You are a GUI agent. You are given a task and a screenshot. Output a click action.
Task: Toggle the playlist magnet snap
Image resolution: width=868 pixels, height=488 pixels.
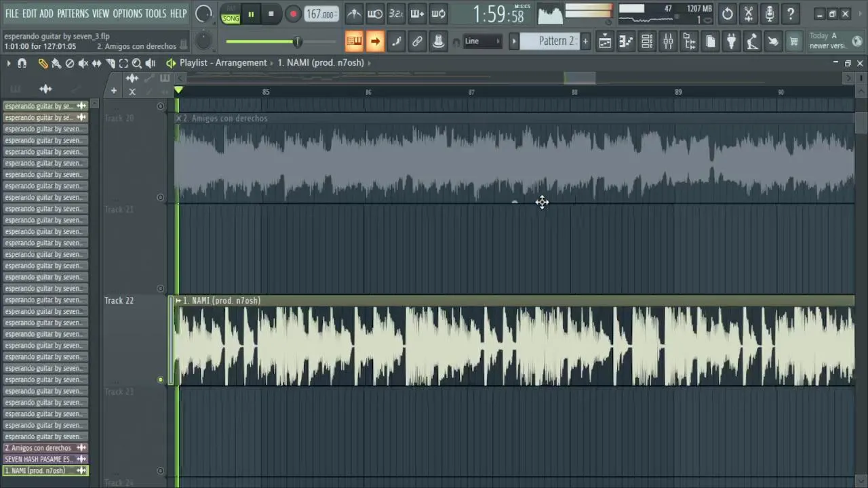pos(22,63)
